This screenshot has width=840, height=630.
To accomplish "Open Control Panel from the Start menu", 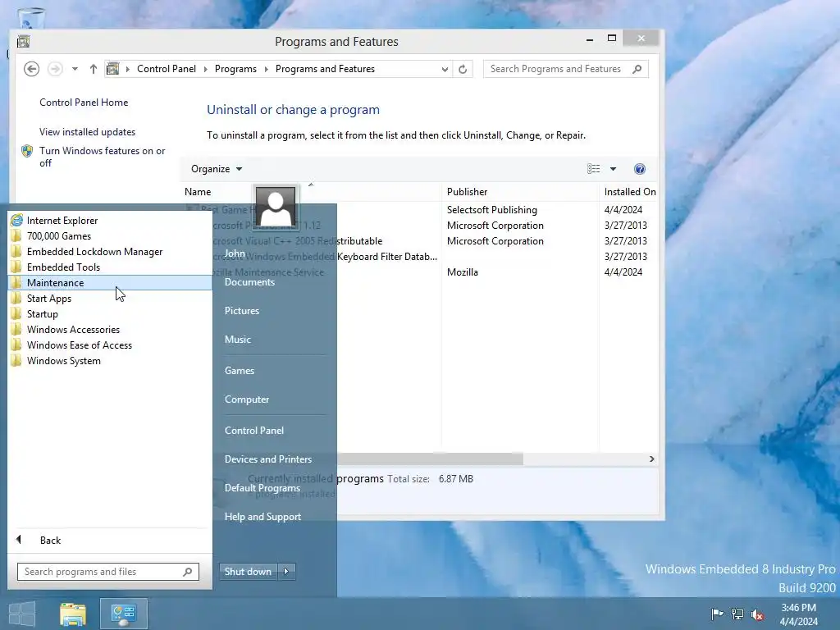I will (x=254, y=431).
